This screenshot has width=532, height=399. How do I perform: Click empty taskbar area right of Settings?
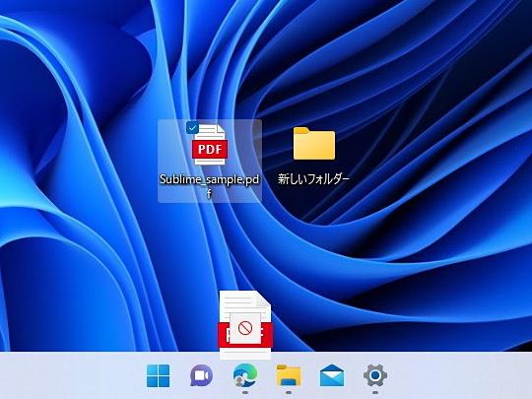(458, 375)
